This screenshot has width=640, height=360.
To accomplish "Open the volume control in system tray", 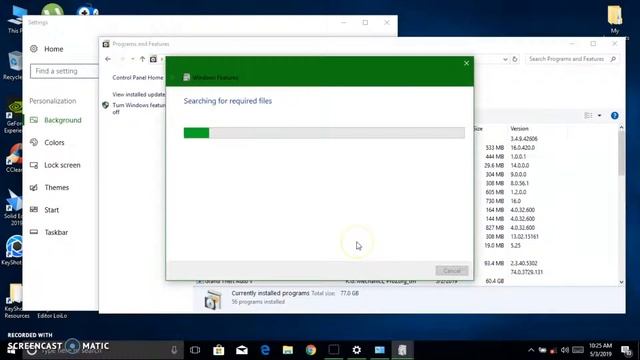I will (565, 350).
